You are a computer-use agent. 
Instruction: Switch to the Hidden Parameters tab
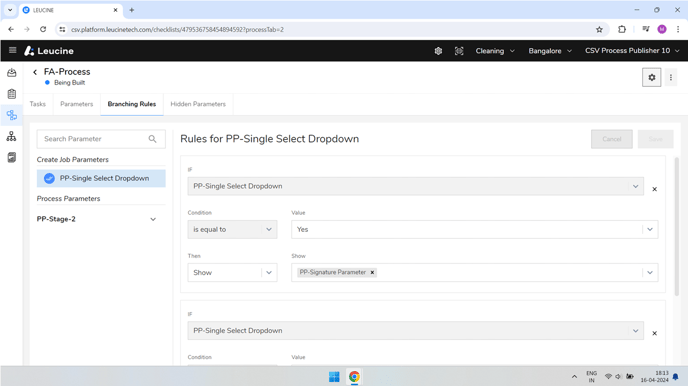(x=198, y=104)
